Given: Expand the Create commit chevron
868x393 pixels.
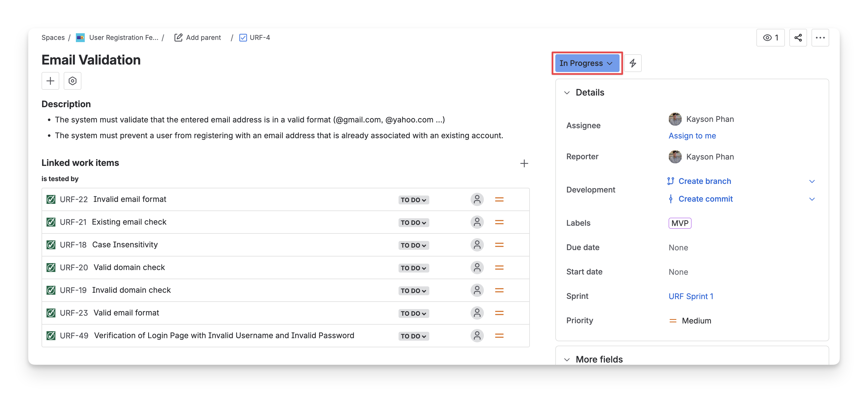Looking at the screenshot, I should 812,199.
